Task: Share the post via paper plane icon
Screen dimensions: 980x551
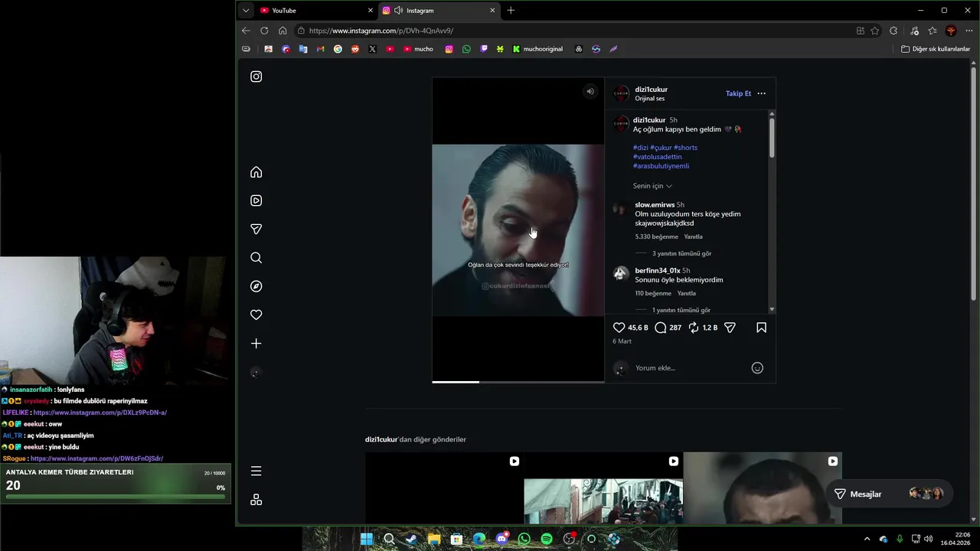Action: pos(730,328)
